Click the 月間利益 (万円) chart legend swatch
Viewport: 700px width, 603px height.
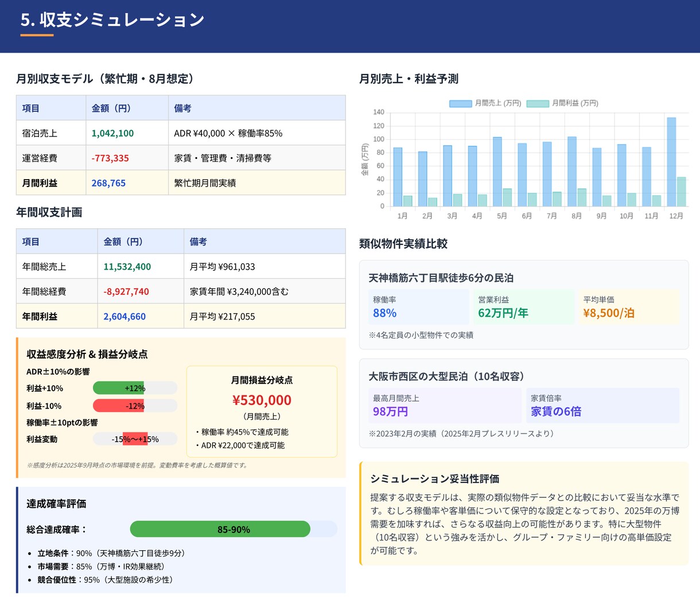click(538, 103)
